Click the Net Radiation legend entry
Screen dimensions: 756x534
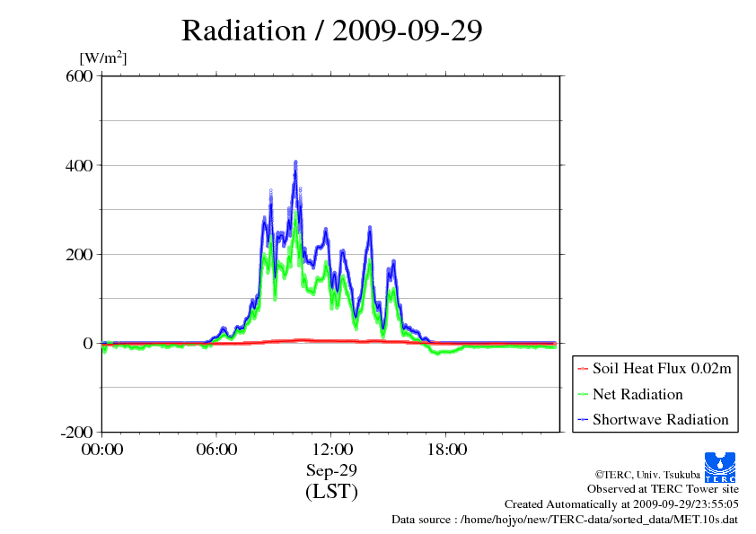point(637,394)
